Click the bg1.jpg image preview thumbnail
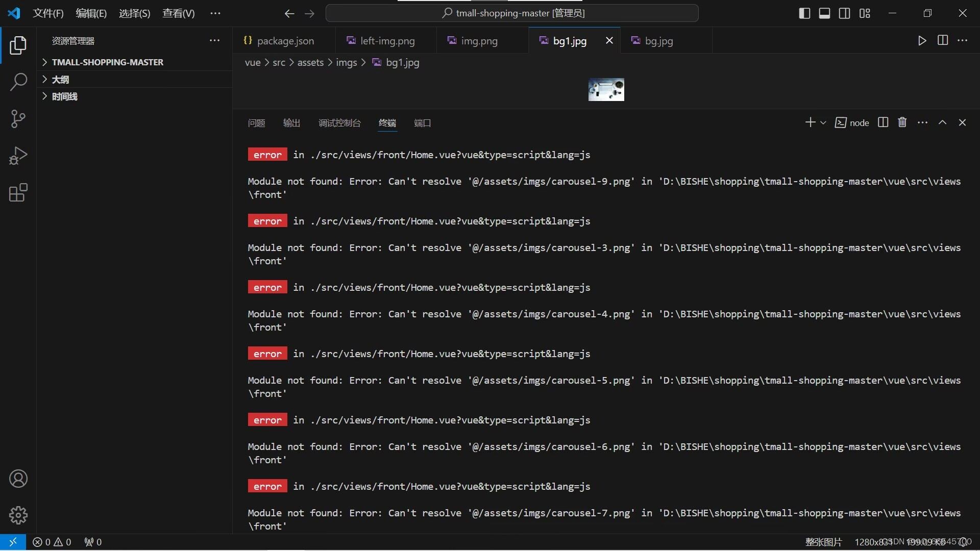Screen dimensions: 980x551 606,90
